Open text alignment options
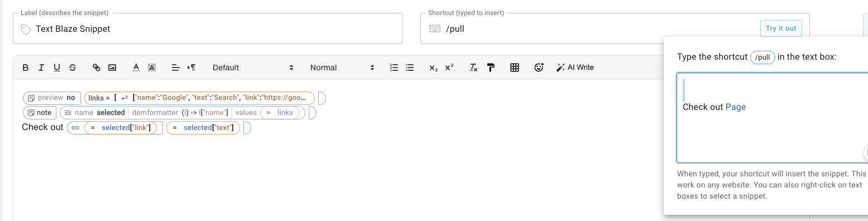The width and height of the screenshot is (868, 221). (175, 68)
